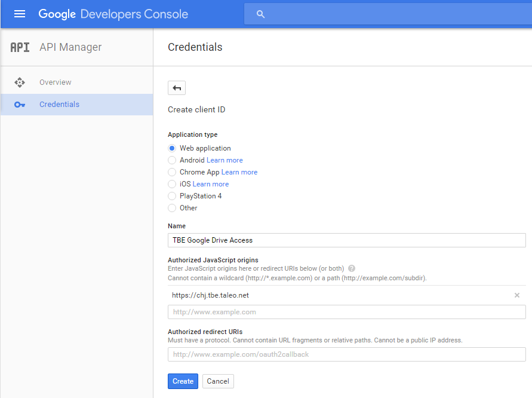Open the Overview menu item
The image size is (532, 398).
[x=76, y=82]
